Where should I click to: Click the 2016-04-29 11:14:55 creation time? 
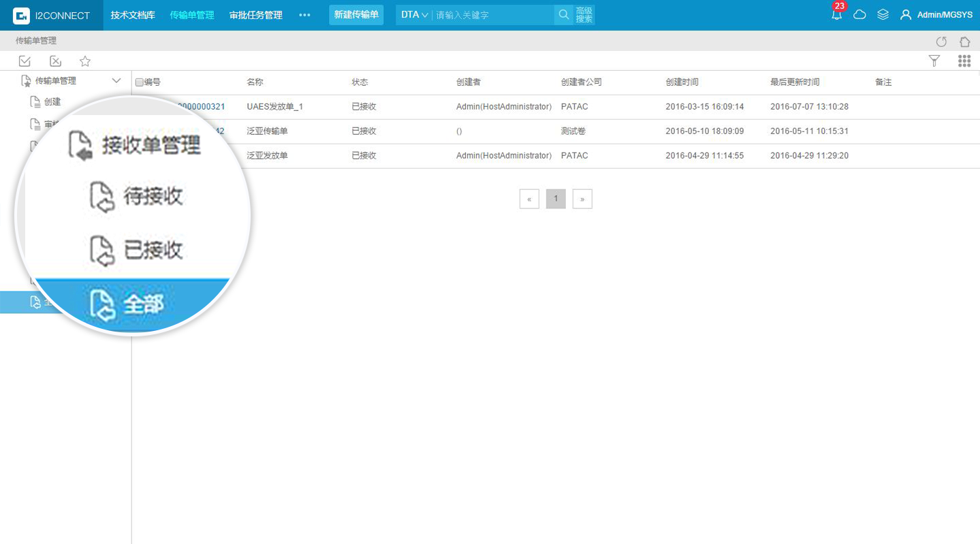click(704, 156)
